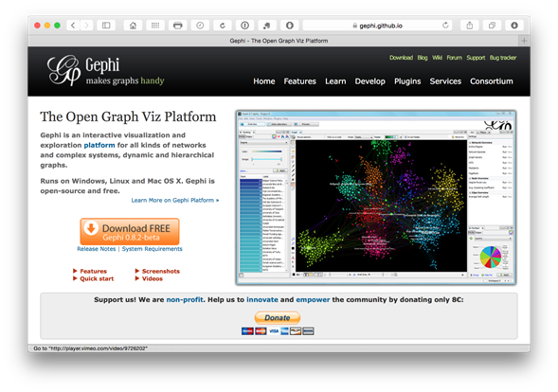Open the Develop navigation item
The height and width of the screenshot is (392, 558).
tap(369, 81)
